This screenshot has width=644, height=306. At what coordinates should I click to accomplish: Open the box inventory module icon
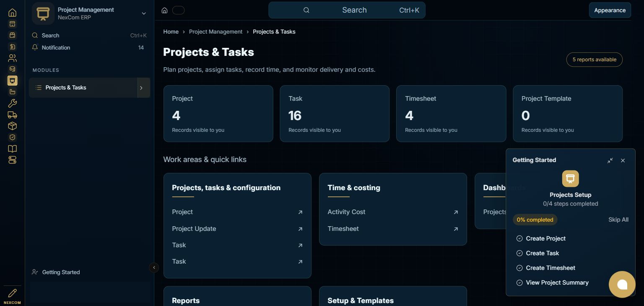click(x=13, y=126)
